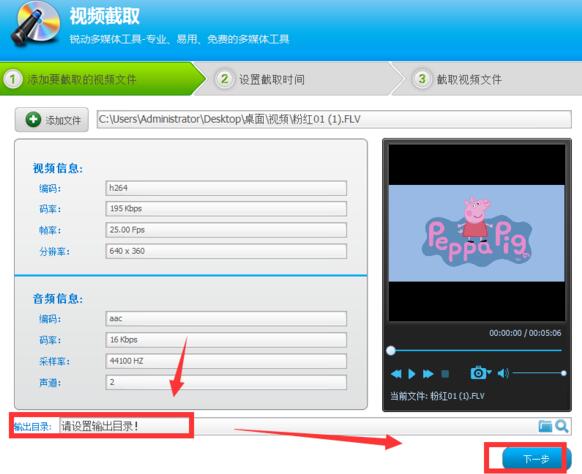The image size is (582, 474).
Task: Click the 当前文件 current file label
Action: coord(437,396)
